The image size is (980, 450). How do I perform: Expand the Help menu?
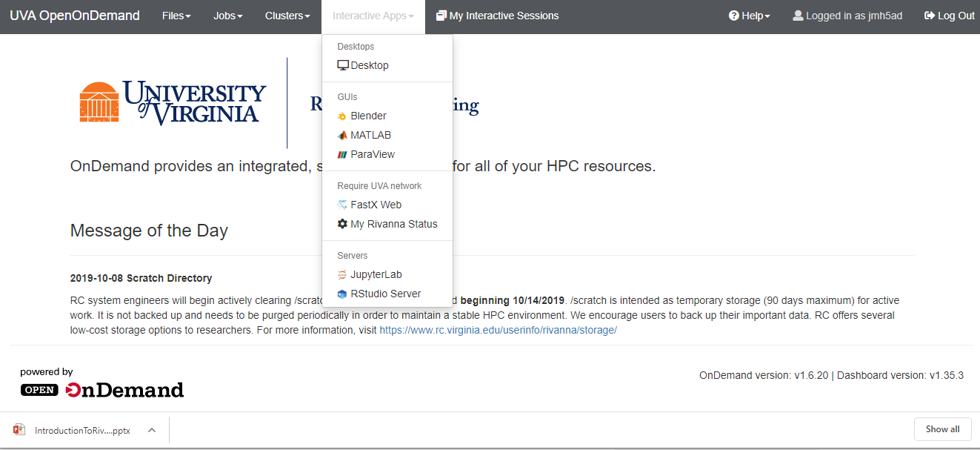749,16
